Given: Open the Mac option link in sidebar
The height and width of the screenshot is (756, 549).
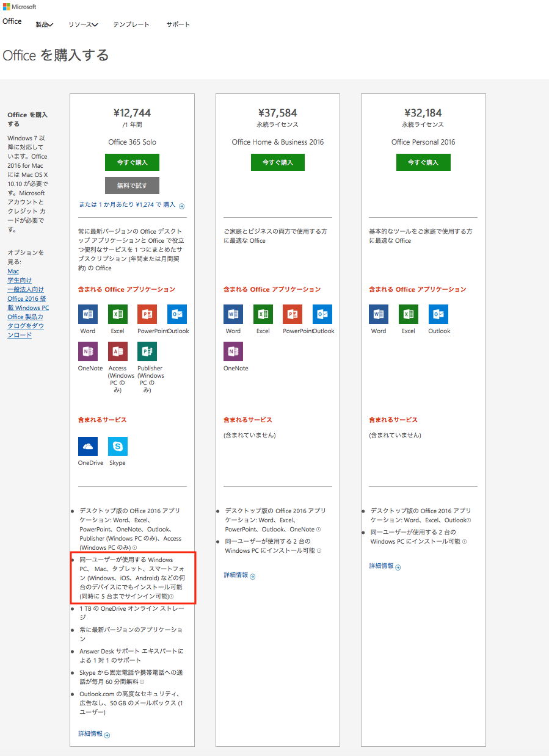Looking at the screenshot, I should click(x=13, y=271).
